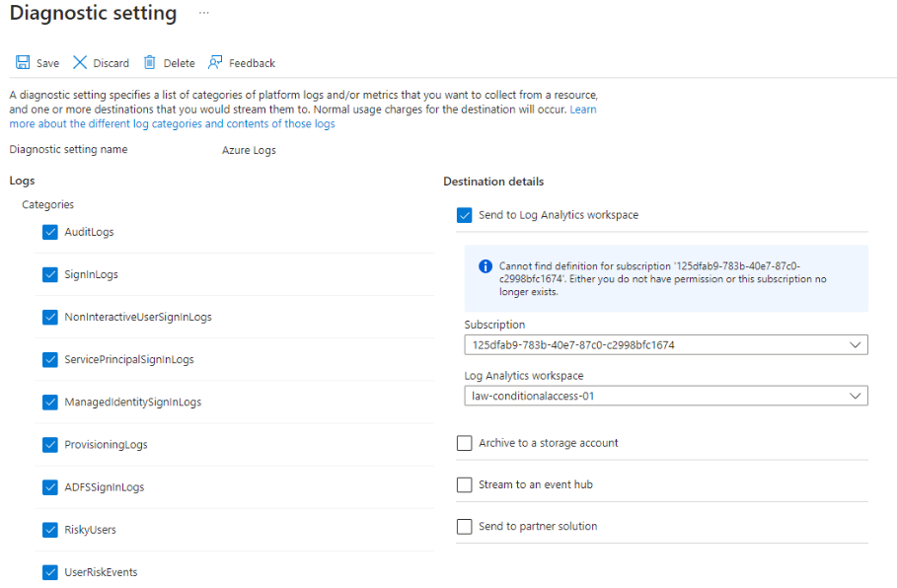Enable Archive to a storage account
This screenshot has height=588, width=897.
tap(465, 443)
